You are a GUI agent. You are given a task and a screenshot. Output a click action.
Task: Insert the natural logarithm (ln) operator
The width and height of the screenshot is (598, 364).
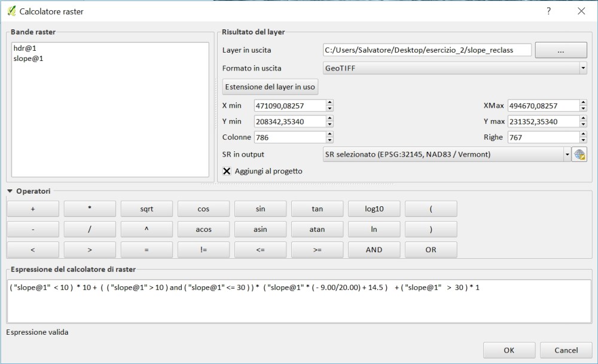coord(374,229)
